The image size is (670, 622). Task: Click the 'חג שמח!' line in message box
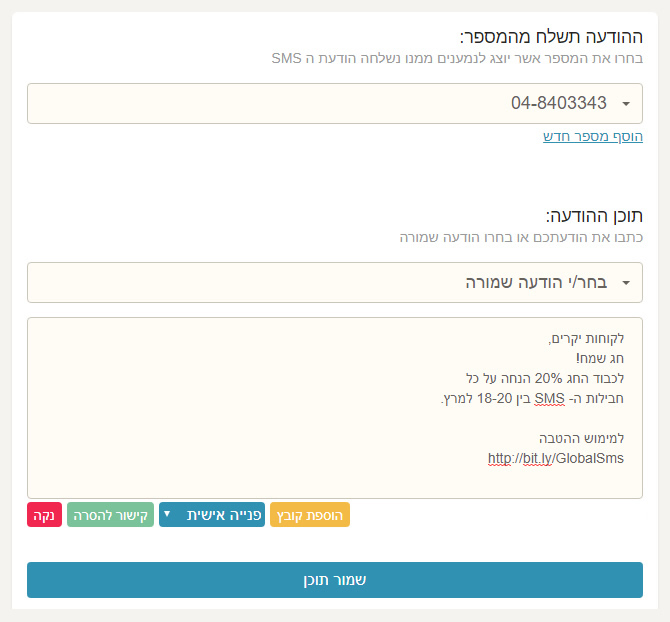coord(599,358)
